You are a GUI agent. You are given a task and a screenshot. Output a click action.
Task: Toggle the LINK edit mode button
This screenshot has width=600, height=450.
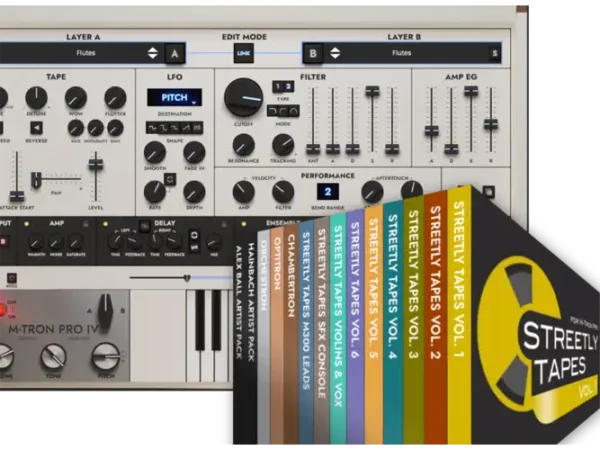pyautogui.click(x=244, y=53)
